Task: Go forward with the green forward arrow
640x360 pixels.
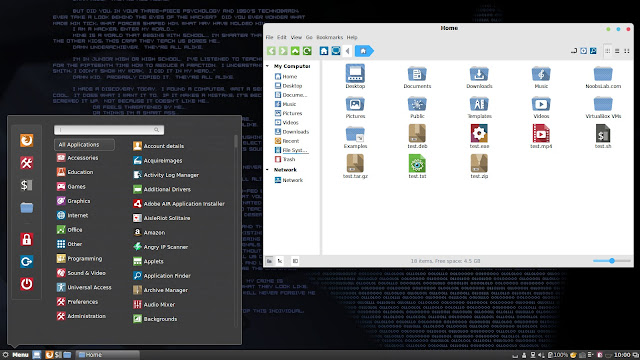Action: (x=283, y=51)
